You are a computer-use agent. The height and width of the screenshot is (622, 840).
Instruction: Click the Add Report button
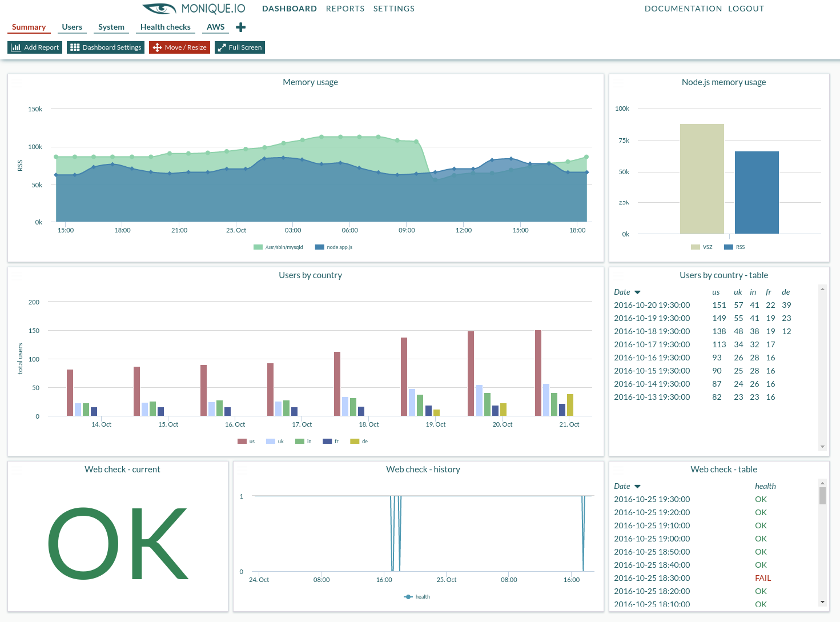click(35, 47)
